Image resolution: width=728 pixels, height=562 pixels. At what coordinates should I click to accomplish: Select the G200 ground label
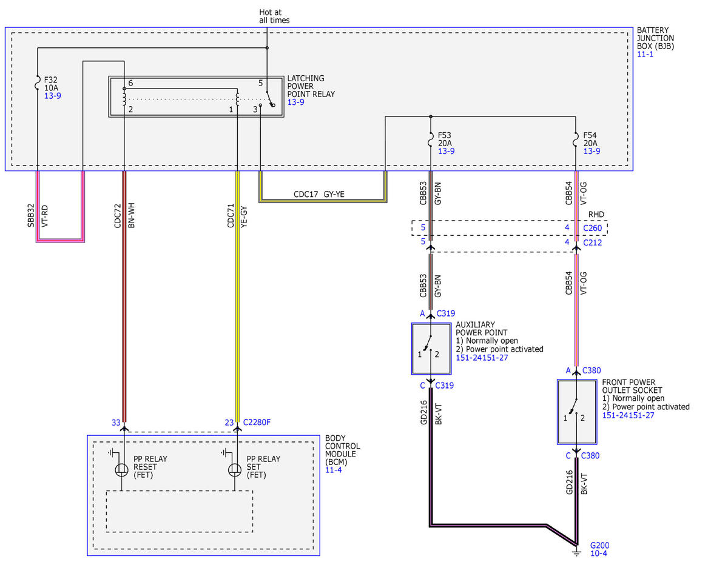click(x=599, y=545)
